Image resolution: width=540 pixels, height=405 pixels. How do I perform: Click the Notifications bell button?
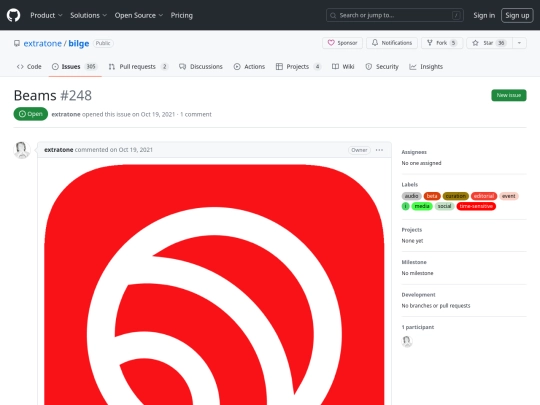pyautogui.click(x=392, y=43)
